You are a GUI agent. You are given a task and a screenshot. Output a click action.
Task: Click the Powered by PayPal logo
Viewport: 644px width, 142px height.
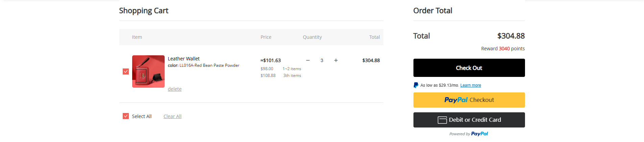click(x=479, y=134)
